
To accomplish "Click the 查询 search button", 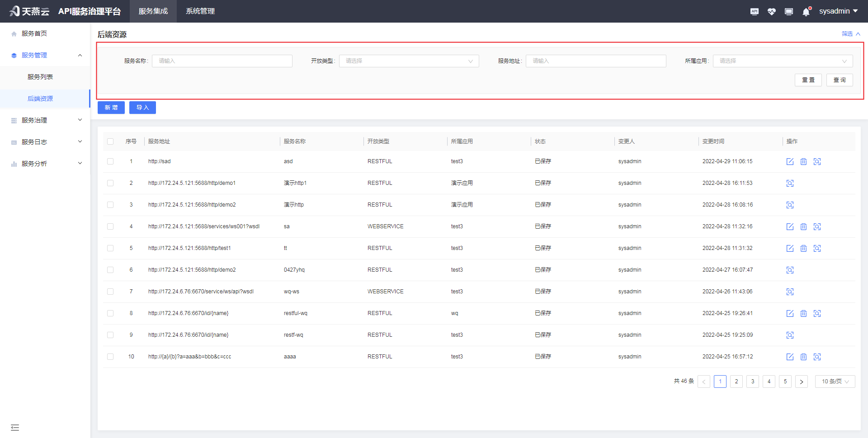I will 840,80.
